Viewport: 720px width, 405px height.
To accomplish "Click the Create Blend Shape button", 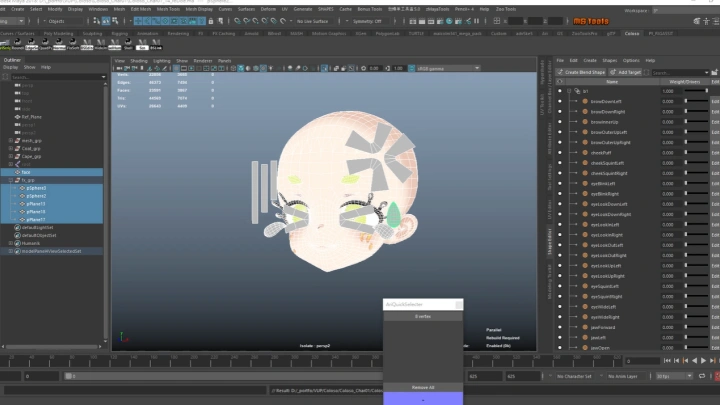I will [x=581, y=72].
